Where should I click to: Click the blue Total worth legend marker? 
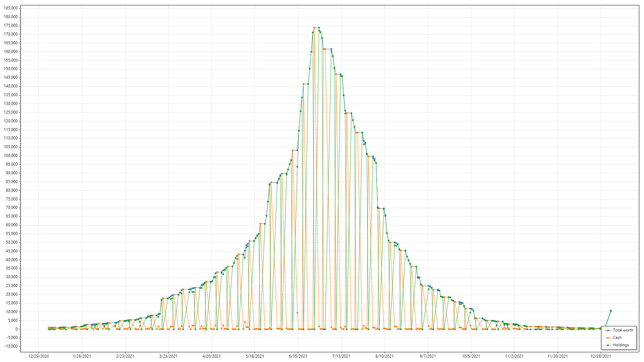(608, 330)
